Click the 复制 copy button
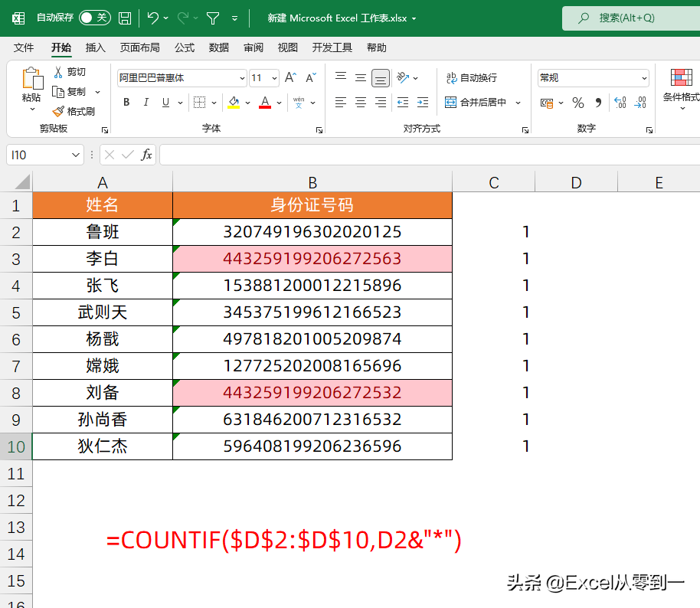This screenshot has height=608, width=700. (x=70, y=92)
